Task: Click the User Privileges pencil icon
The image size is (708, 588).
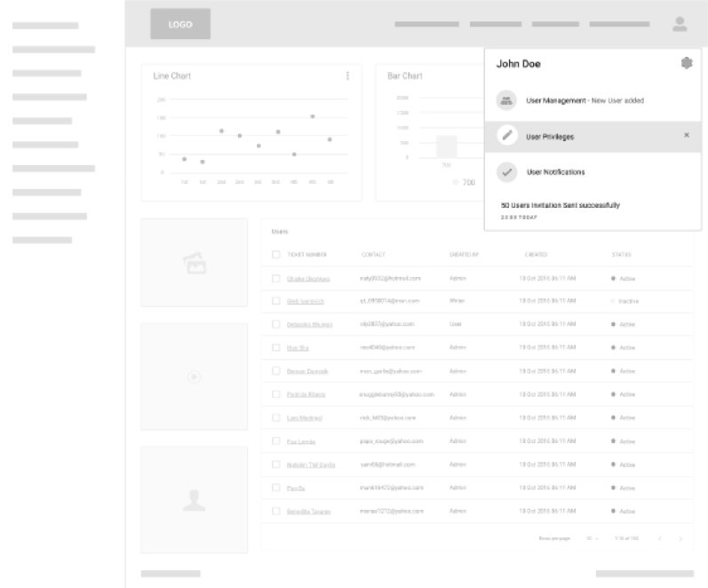Action: pyautogui.click(x=506, y=136)
